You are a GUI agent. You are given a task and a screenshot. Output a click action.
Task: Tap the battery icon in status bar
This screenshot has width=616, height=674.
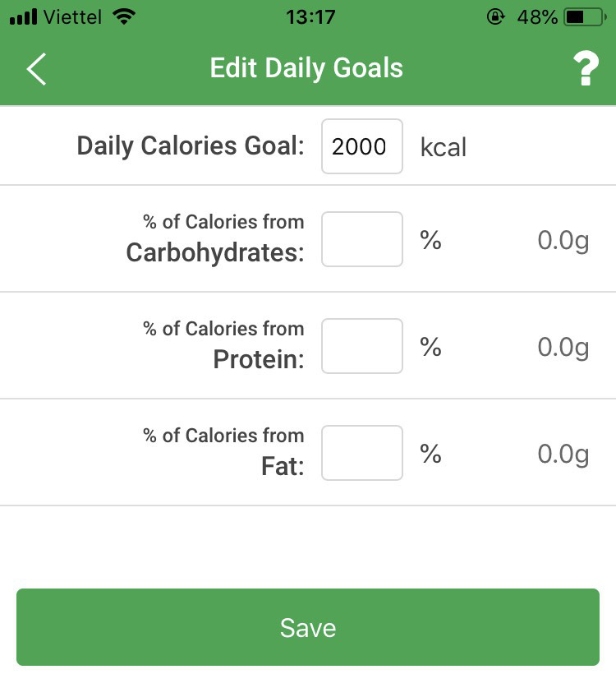(585, 17)
